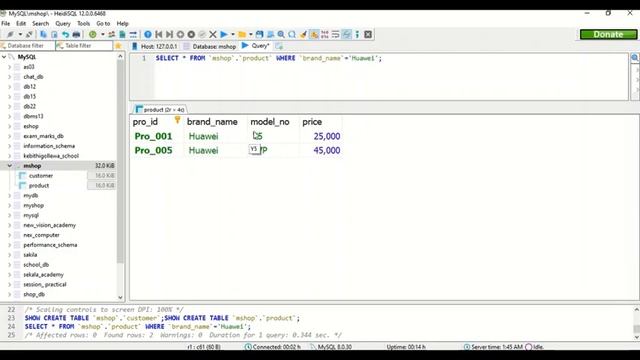Open the File menu
The width and height of the screenshot is (640, 360).
(x=6, y=24)
